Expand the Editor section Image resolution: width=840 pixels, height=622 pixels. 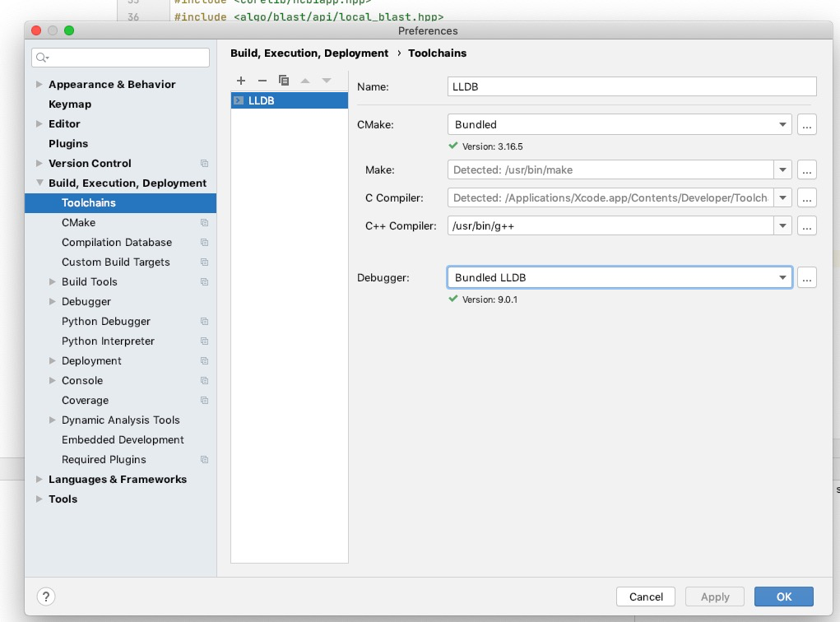(x=39, y=123)
